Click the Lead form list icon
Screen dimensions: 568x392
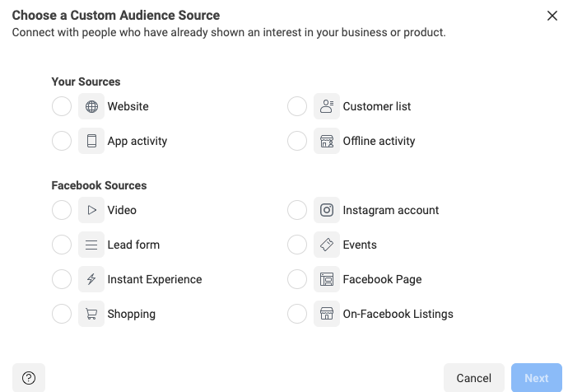point(91,245)
